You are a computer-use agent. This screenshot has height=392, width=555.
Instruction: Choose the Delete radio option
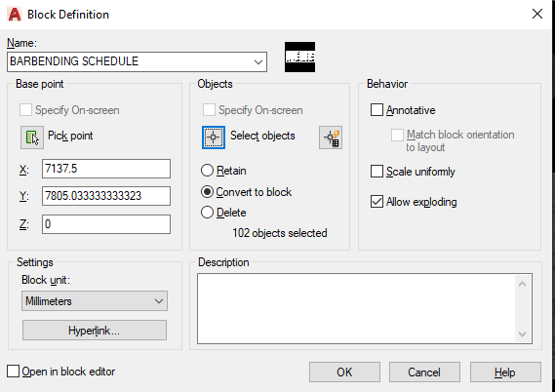click(x=207, y=213)
